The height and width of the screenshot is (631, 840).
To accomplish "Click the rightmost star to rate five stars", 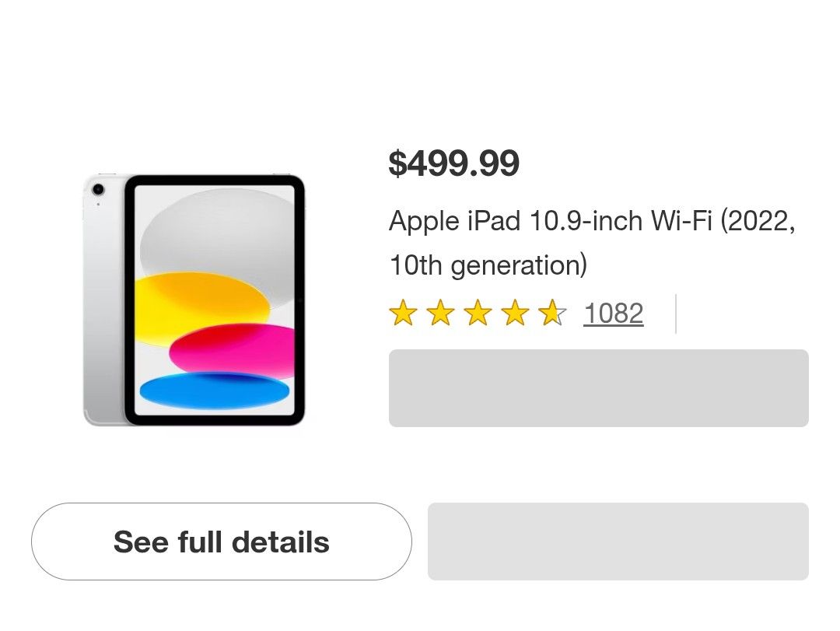I will pyautogui.click(x=553, y=313).
